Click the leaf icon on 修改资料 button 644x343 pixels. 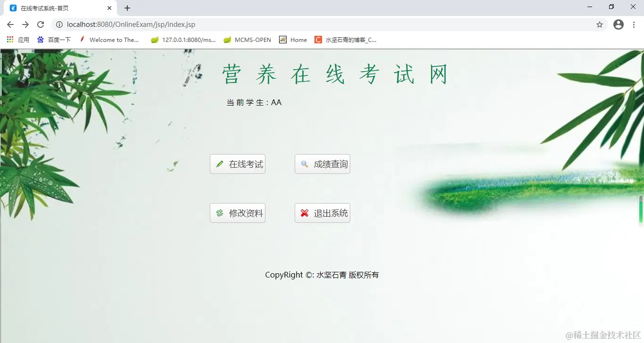pyautogui.click(x=219, y=213)
